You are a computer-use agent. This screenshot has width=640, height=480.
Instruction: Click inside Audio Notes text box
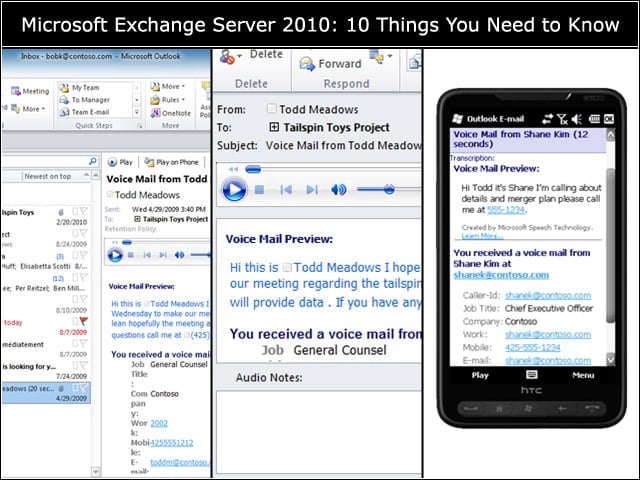[x=318, y=432]
